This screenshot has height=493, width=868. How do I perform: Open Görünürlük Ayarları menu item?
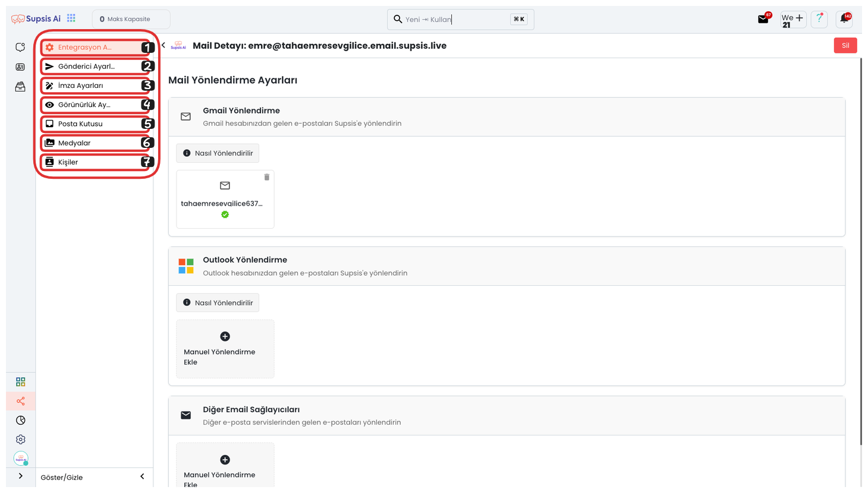coord(95,105)
